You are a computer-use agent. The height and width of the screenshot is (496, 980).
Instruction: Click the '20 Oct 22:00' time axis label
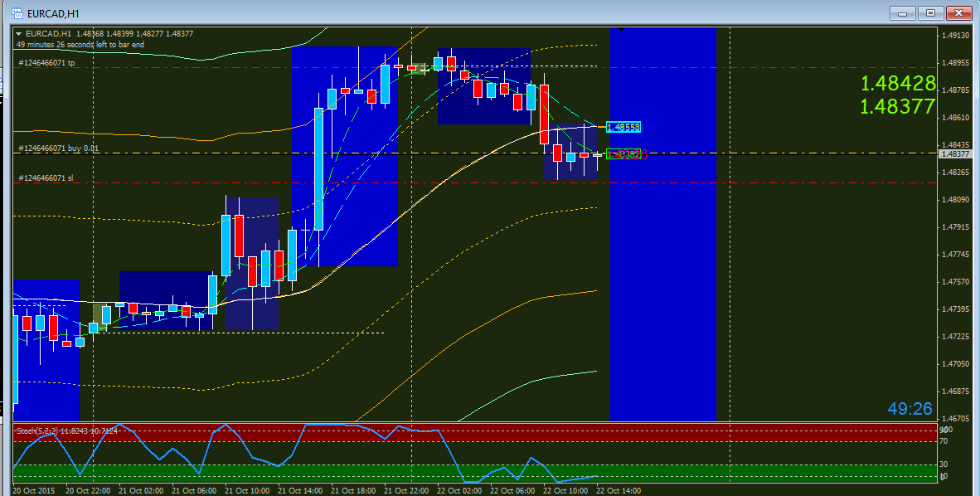click(88, 490)
